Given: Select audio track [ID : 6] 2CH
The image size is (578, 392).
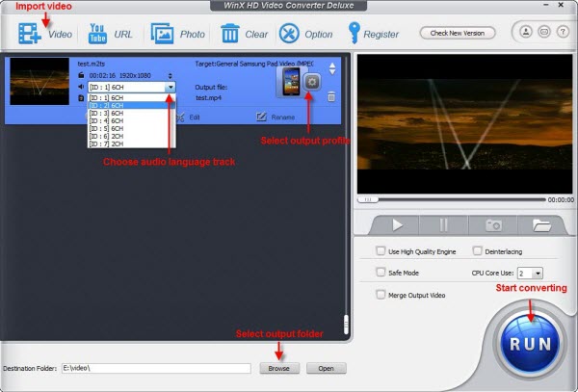Looking at the screenshot, I should coord(131,137).
